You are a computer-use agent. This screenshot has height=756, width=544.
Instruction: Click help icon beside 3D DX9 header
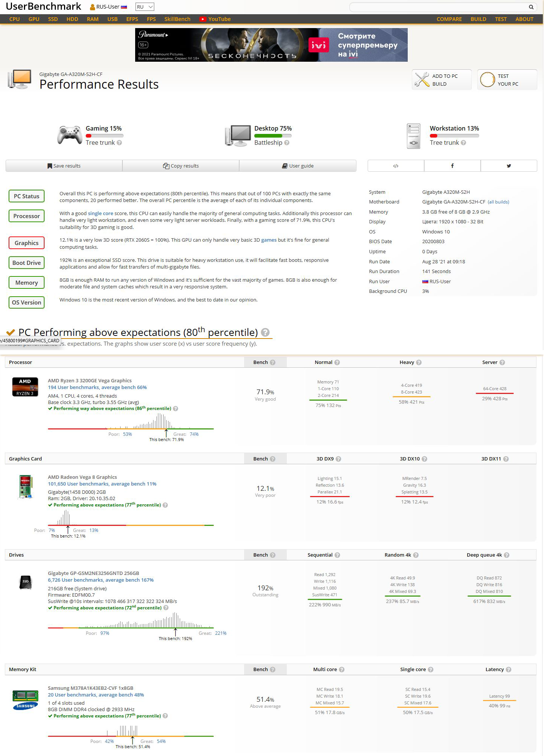(338, 459)
